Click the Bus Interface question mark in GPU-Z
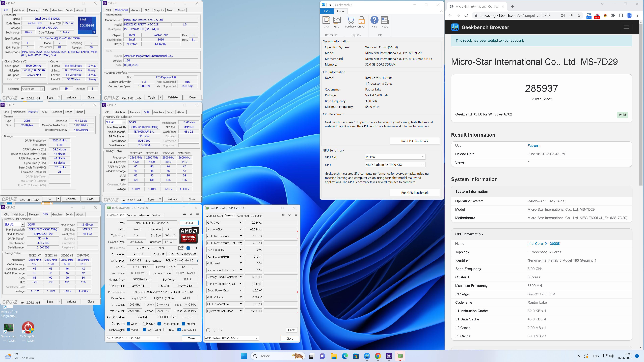644x362 pixels. pos(198,261)
